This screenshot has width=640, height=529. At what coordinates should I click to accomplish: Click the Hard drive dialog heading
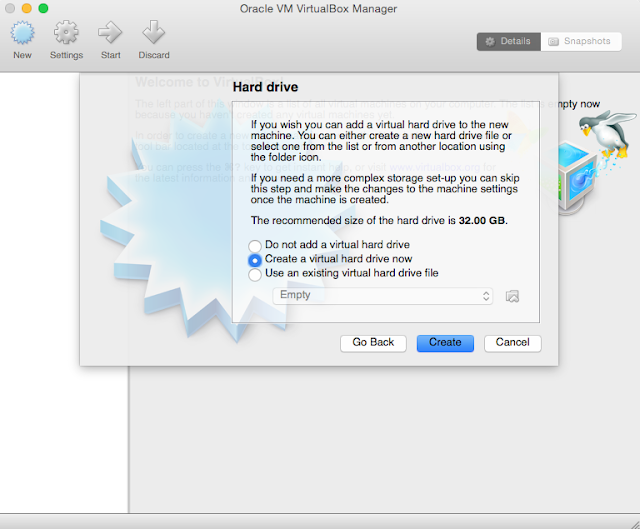(x=265, y=87)
